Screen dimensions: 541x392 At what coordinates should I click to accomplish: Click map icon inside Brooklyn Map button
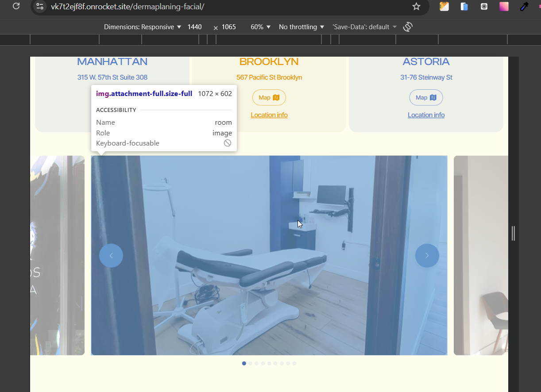pyautogui.click(x=276, y=98)
